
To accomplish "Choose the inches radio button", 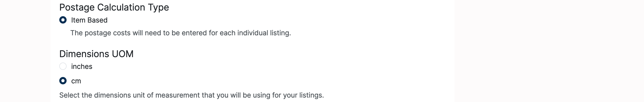I will (x=63, y=66).
